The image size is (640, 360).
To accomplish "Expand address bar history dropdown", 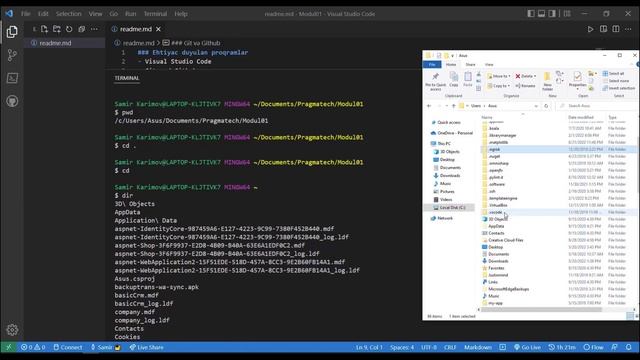I will 536,106.
